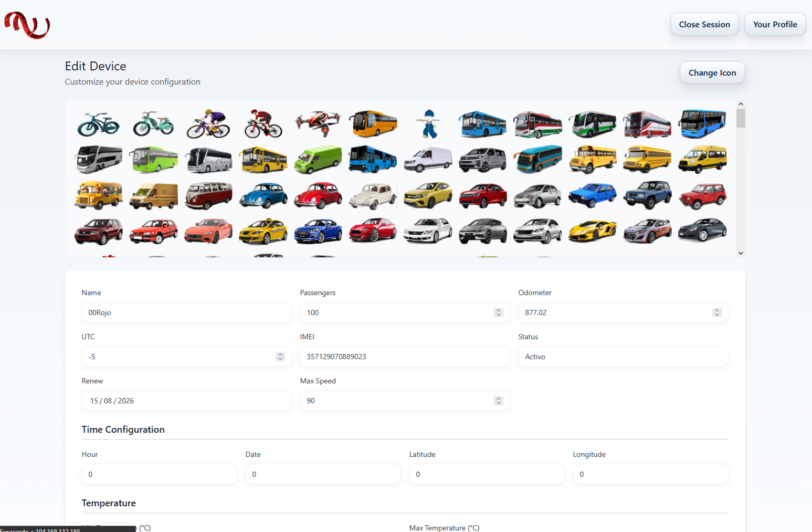Choose the orange coach bus icon
The width and height of the screenshot is (812, 532).
373,124
